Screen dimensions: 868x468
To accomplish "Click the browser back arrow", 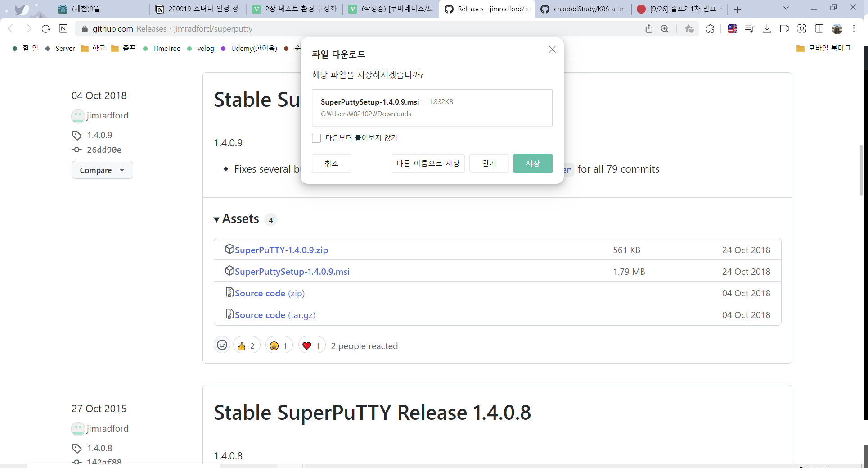I will (x=11, y=29).
